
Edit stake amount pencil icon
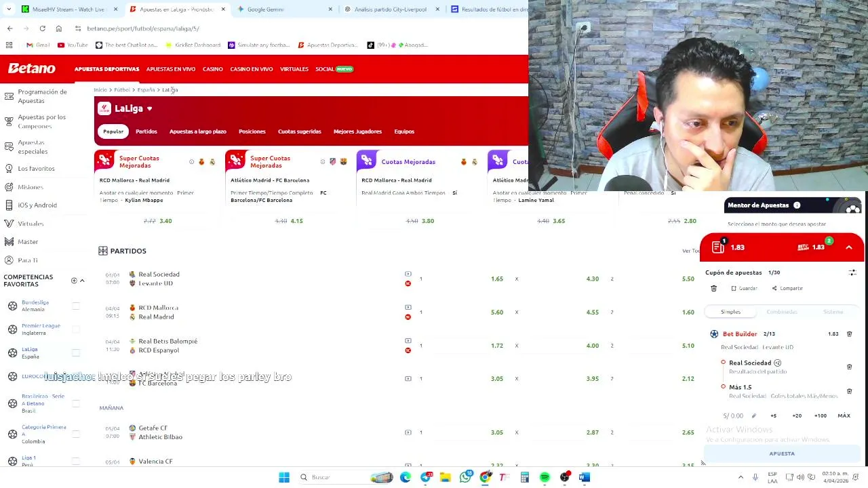(x=753, y=416)
